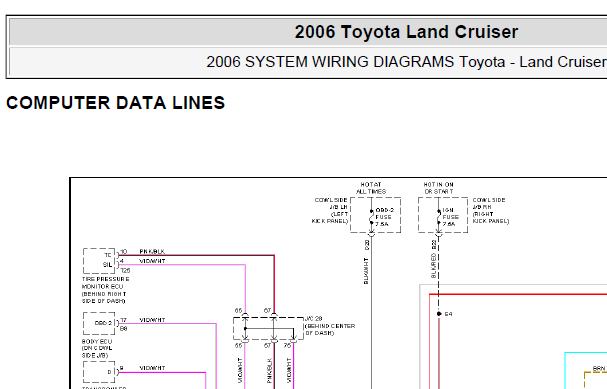Click the "B8" connector label under pin 17

[123, 329]
